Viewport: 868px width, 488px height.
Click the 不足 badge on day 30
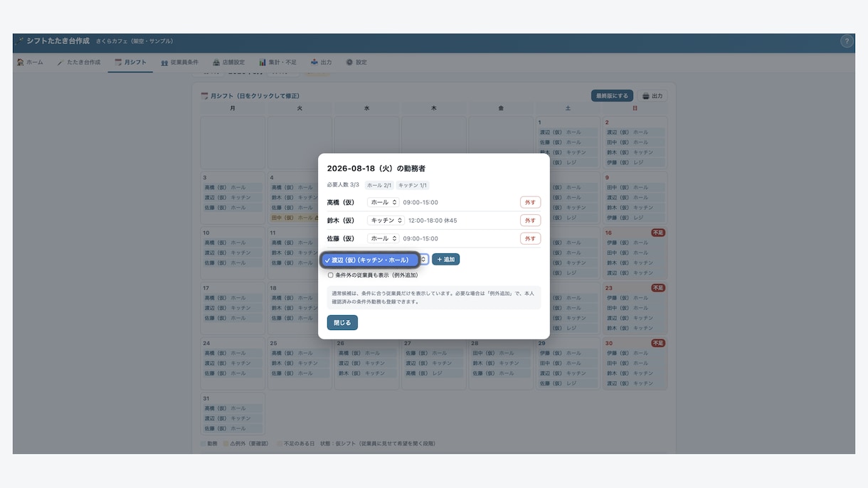(658, 343)
